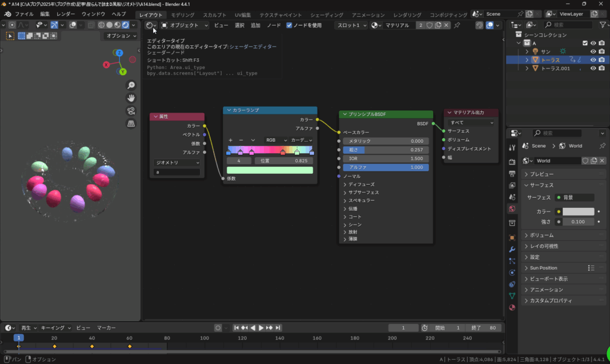Open the Particles properties tab
The height and width of the screenshot is (364, 610).
click(x=512, y=261)
